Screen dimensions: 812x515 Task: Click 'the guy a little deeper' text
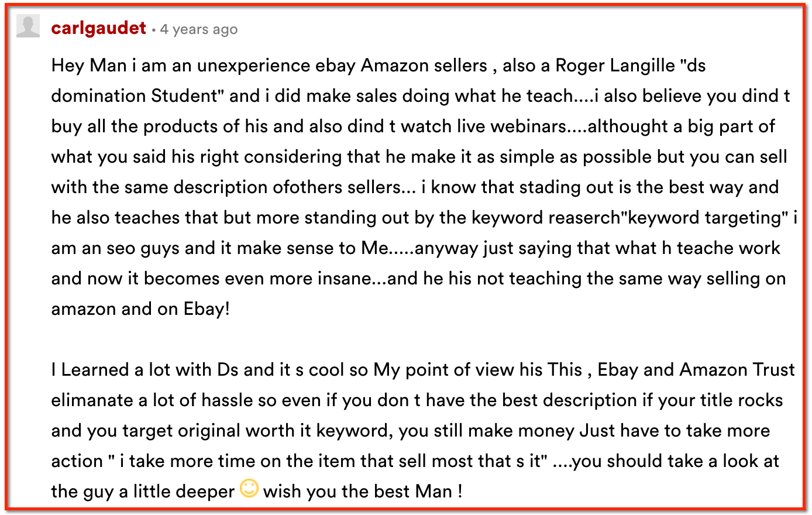click(x=143, y=491)
